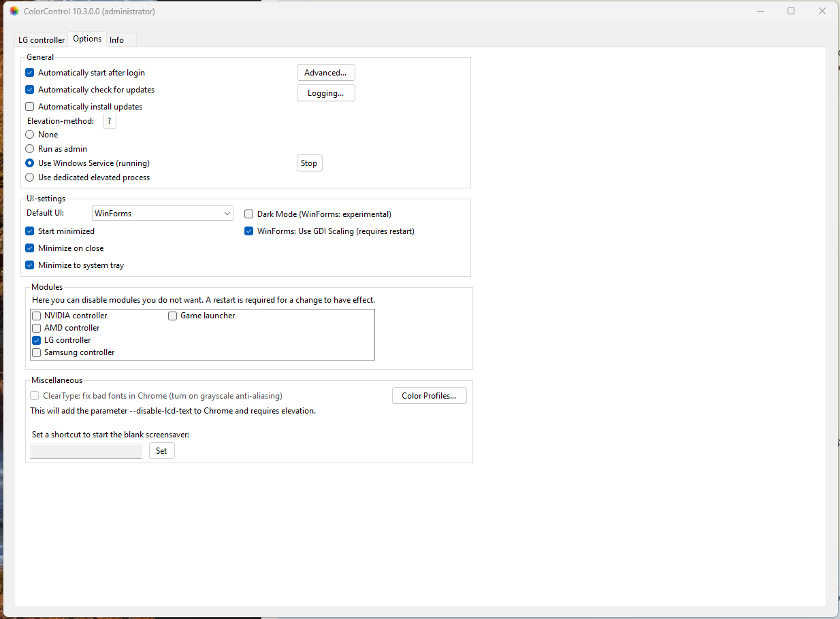Choose Use dedicated elevated process option
840x619 pixels.
[30, 178]
